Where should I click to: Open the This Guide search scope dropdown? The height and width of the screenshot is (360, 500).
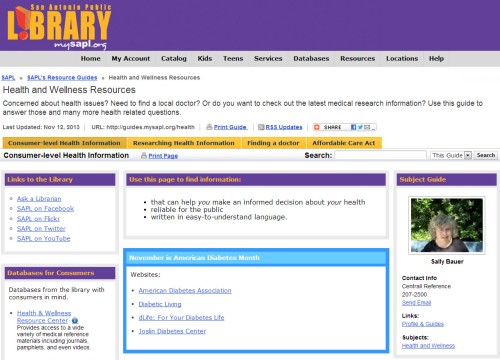pyautogui.click(x=451, y=155)
